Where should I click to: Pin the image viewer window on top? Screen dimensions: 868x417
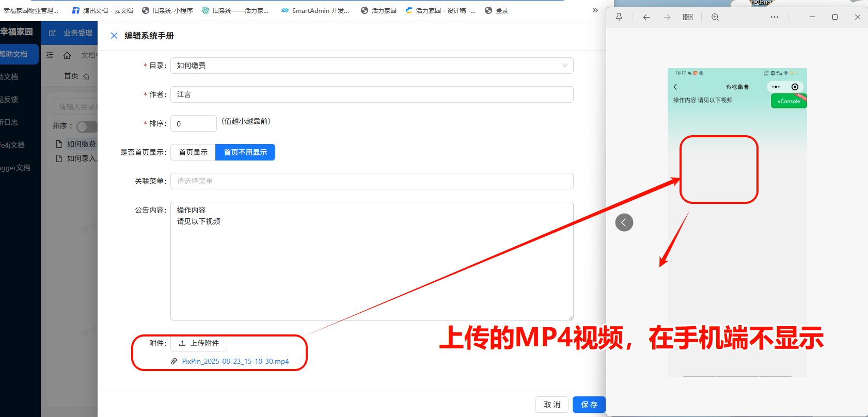coord(619,17)
